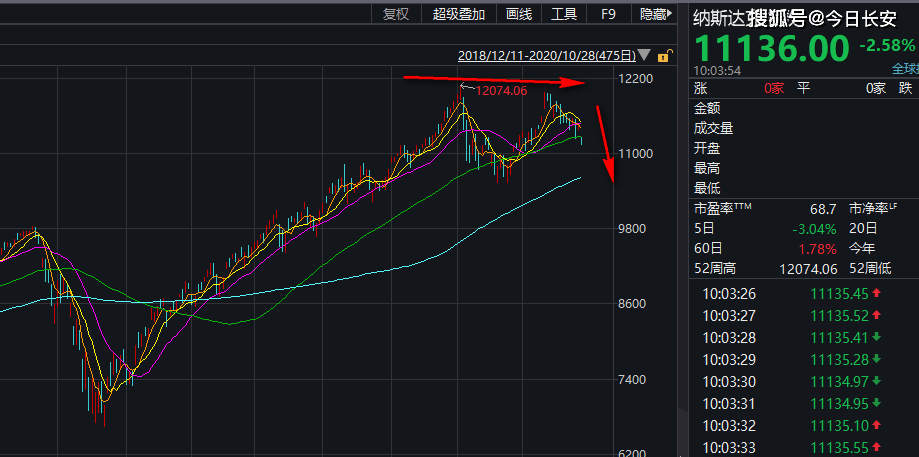Select the 成交量 row label

click(713, 128)
